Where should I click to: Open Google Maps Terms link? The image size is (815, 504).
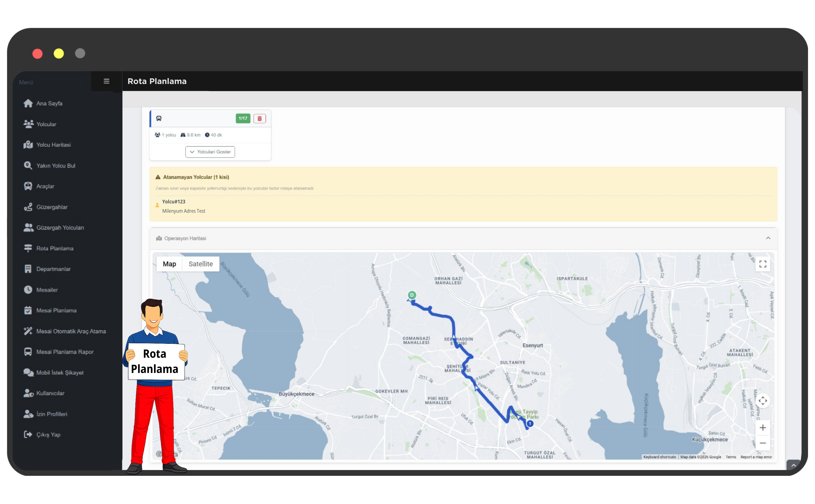tap(731, 457)
